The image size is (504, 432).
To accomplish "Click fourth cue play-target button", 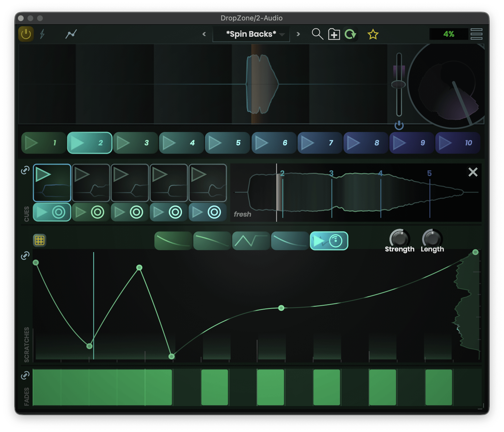I will click(169, 212).
